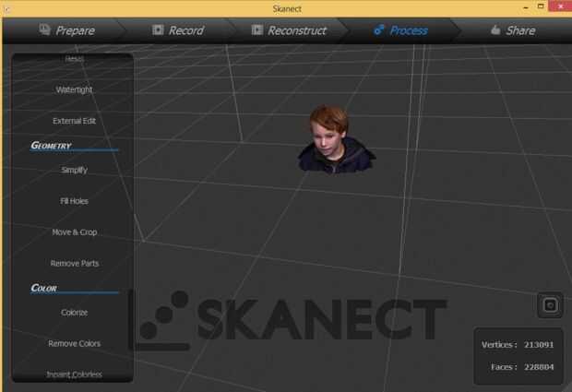Click the scanned boy bust model
This screenshot has height=392, width=572.
click(x=336, y=139)
